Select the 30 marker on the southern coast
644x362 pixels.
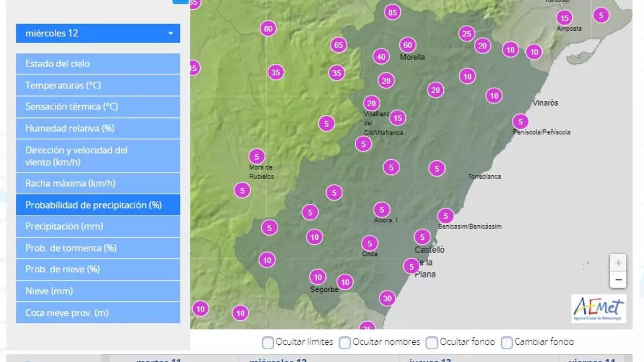[x=387, y=298]
